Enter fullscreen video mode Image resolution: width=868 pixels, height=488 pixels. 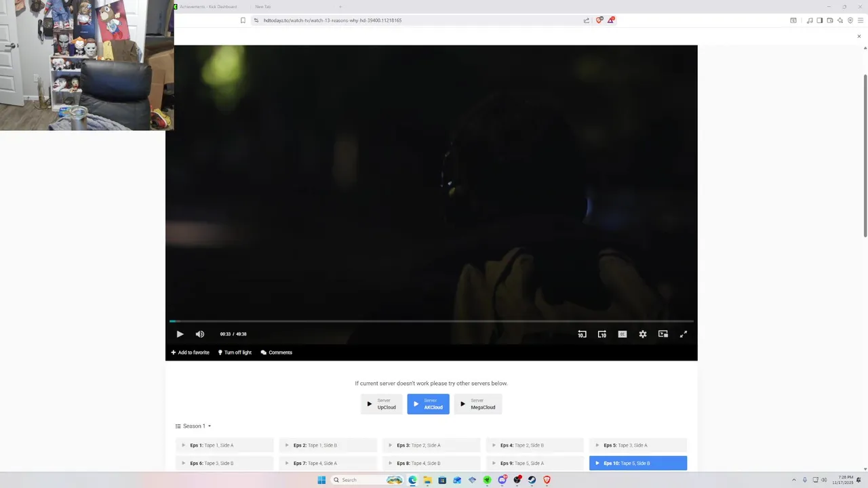click(x=684, y=334)
